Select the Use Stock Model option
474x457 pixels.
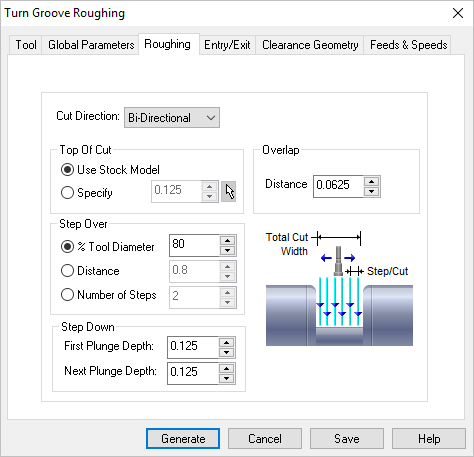pos(110,170)
